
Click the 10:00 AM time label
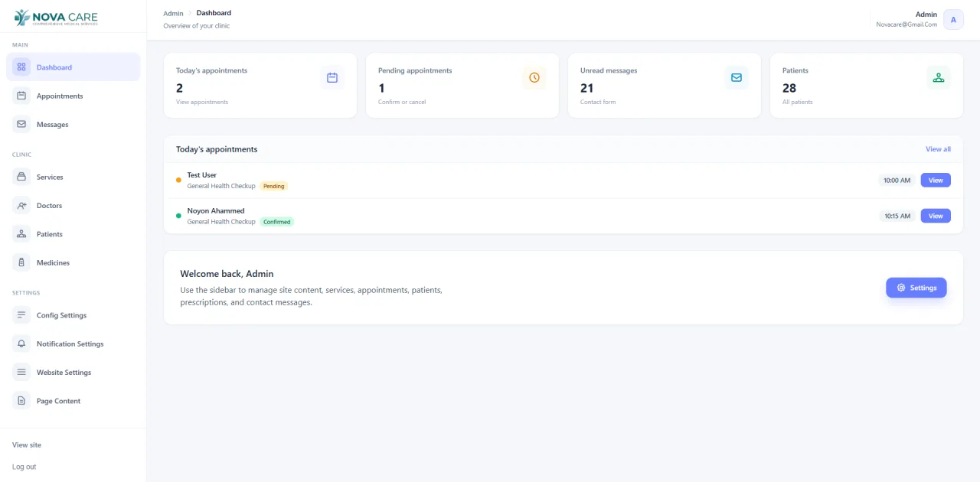[x=897, y=181]
